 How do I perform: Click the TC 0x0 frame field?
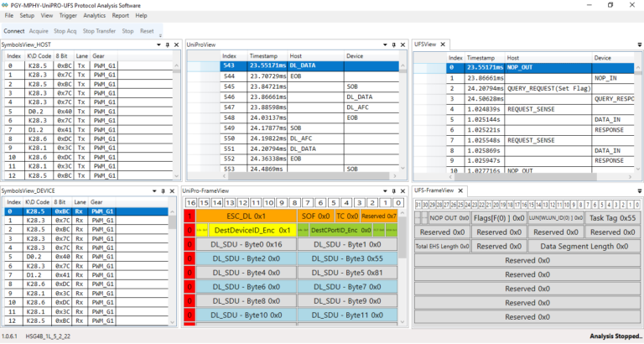pyautogui.click(x=347, y=216)
